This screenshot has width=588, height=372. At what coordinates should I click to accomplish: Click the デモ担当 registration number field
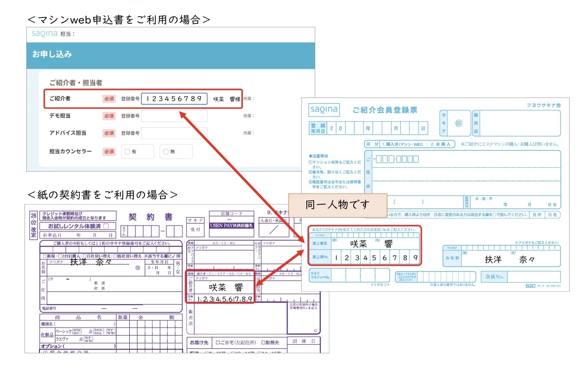click(x=174, y=116)
